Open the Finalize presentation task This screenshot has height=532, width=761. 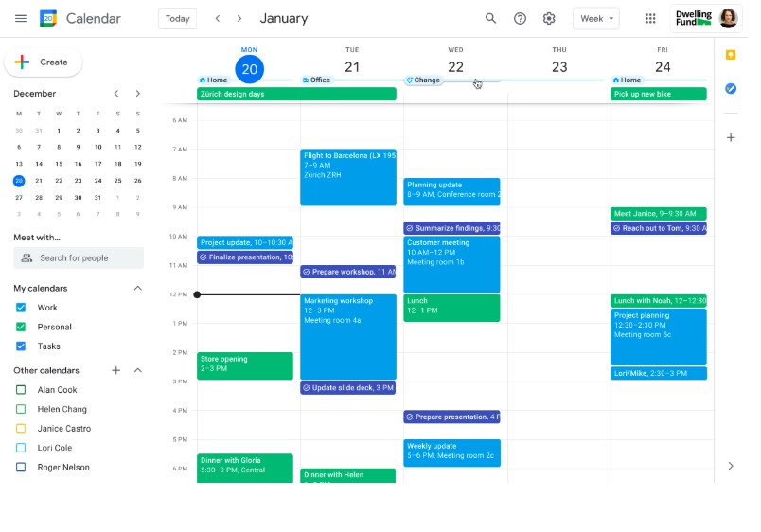point(245,257)
